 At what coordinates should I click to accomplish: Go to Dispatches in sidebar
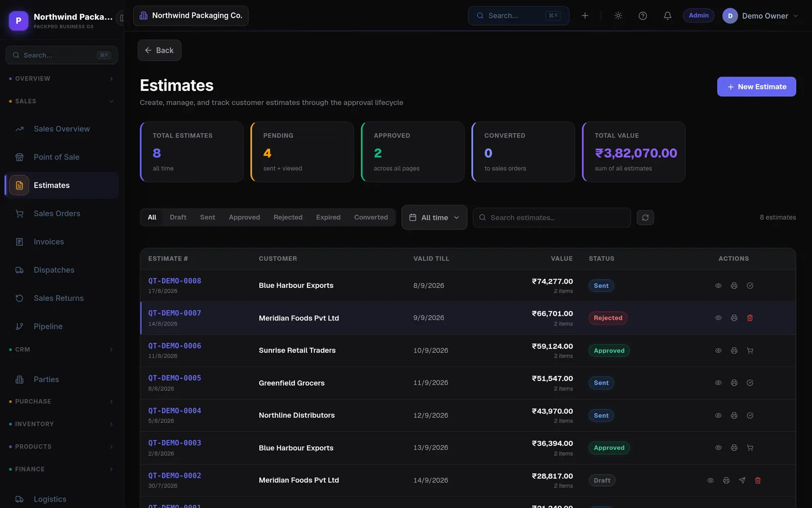[62, 270]
